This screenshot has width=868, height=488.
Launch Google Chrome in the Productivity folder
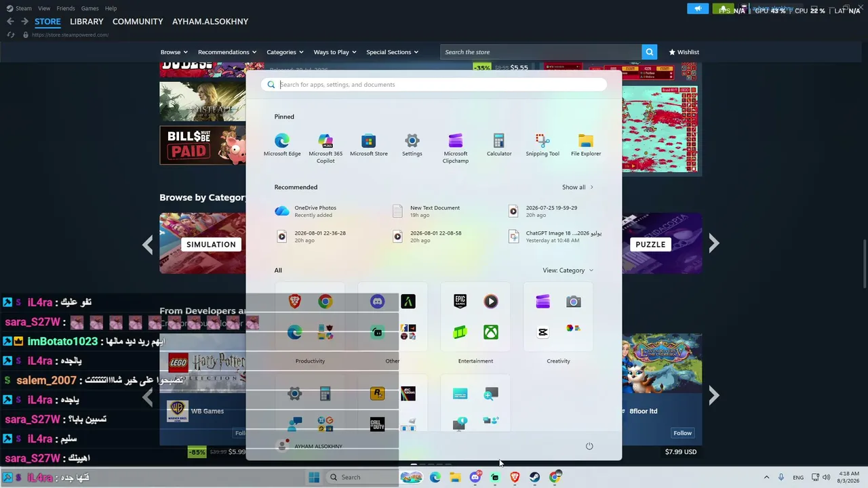[x=325, y=302]
